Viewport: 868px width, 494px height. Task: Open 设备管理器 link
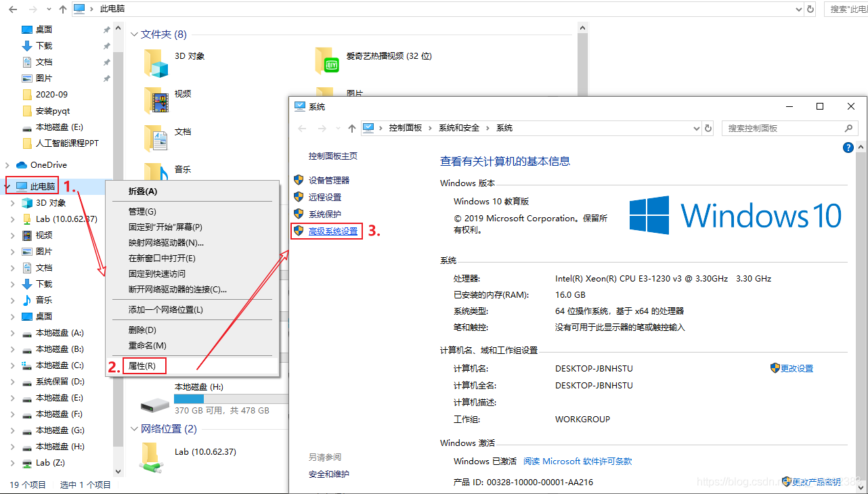click(329, 180)
